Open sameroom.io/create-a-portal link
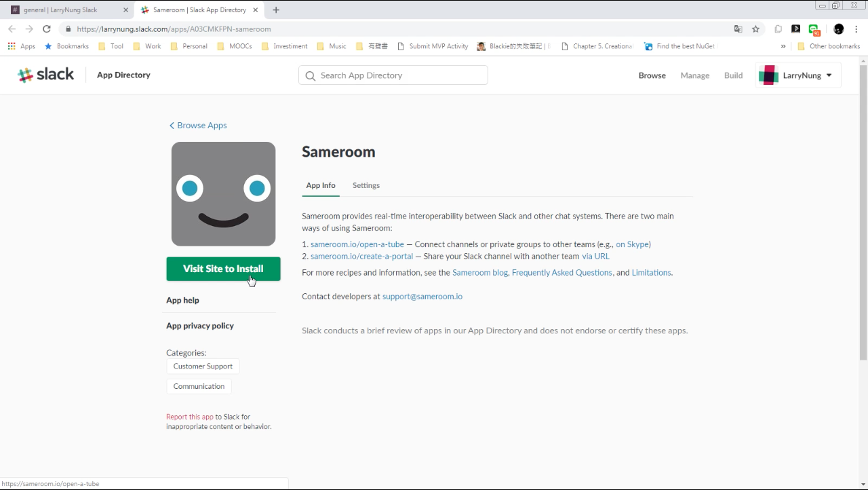The width and height of the screenshot is (868, 490). click(361, 257)
